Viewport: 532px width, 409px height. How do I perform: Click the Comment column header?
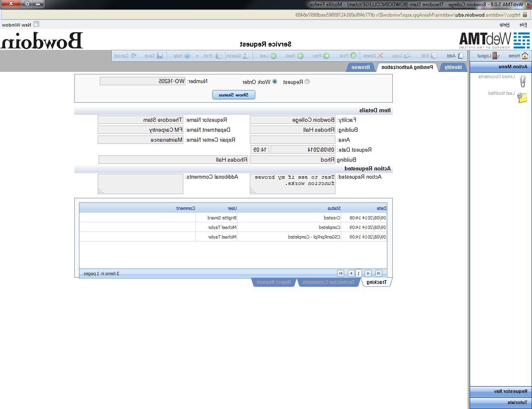[185, 208]
